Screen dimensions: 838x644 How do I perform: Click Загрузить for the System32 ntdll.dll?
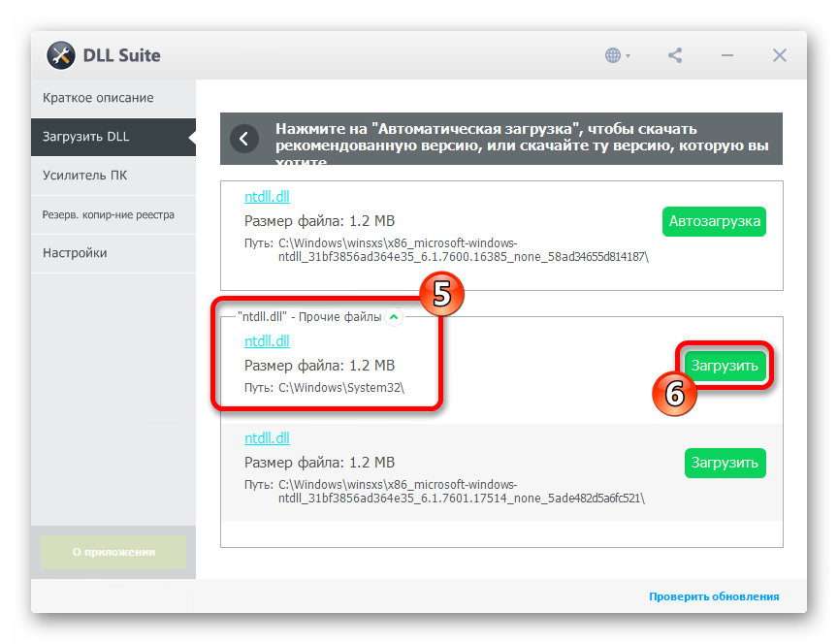tap(725, 365)
